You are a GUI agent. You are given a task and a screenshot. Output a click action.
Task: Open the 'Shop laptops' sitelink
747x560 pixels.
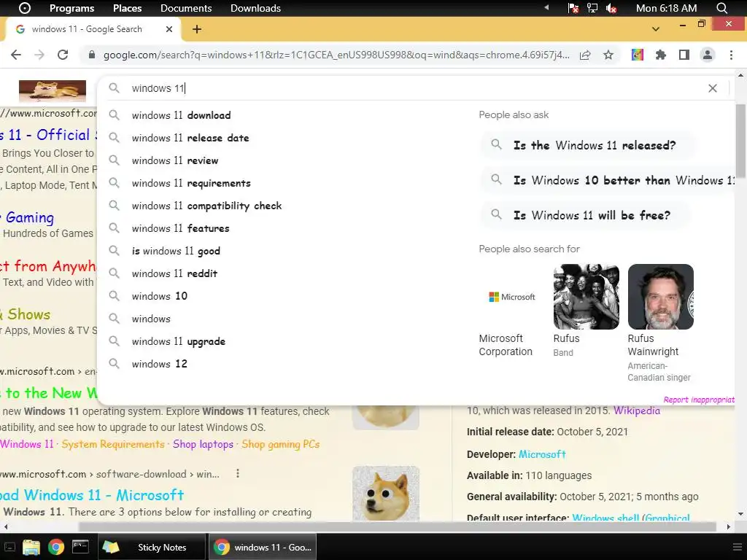203,444
